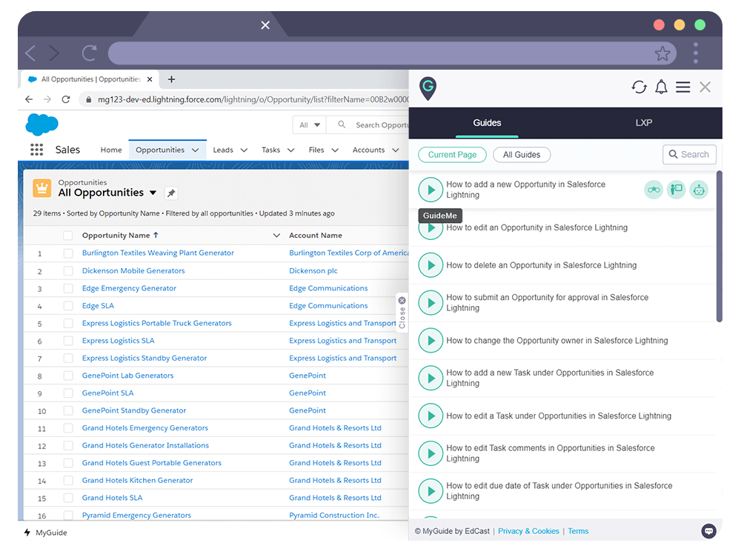Open the All search scope dropdown

click(x=310, y=125)
